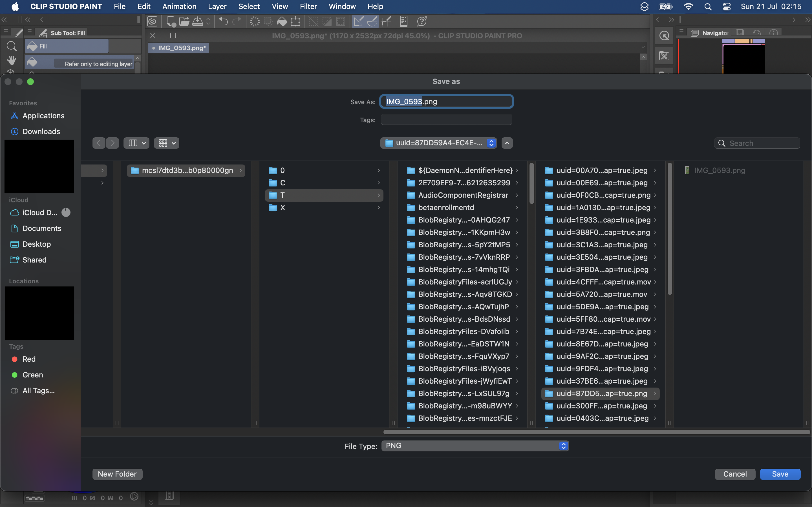The height and width of the screenshot is (507, 812).
Task: Select the Red tag color swatch
Action: tap(15, 359)
